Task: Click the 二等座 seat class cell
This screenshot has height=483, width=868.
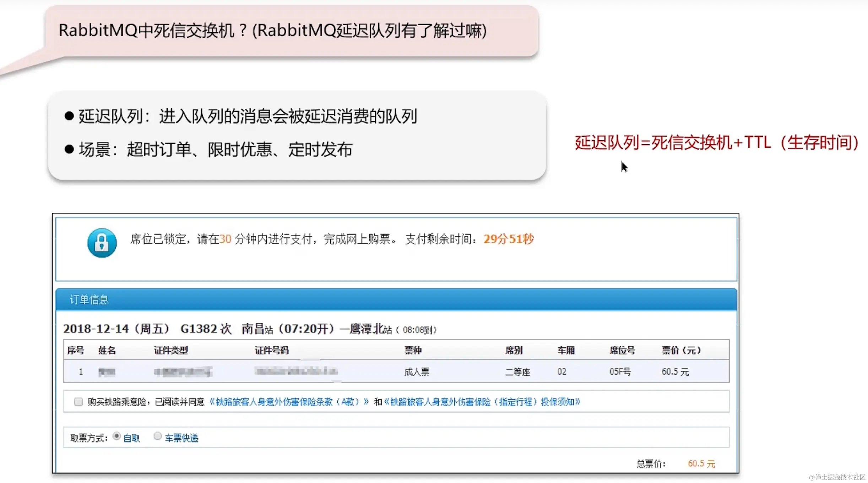Action: tap(517, 372)
